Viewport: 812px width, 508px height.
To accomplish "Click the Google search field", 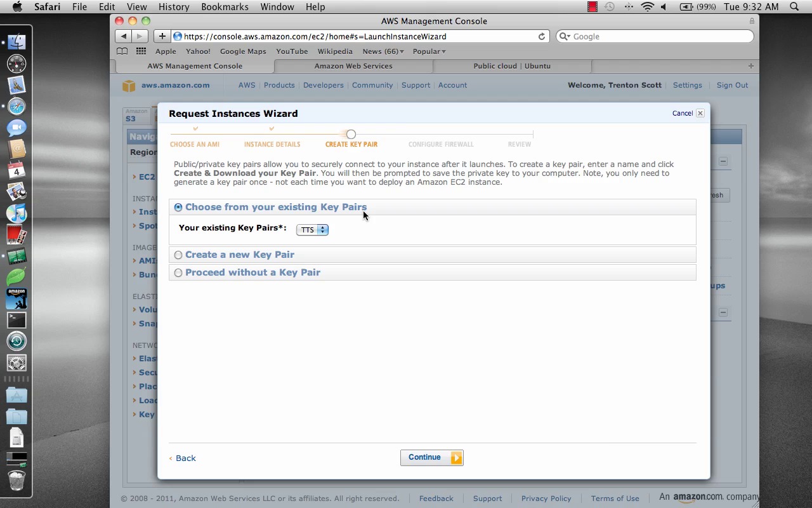I will click(x=655, y=36).
